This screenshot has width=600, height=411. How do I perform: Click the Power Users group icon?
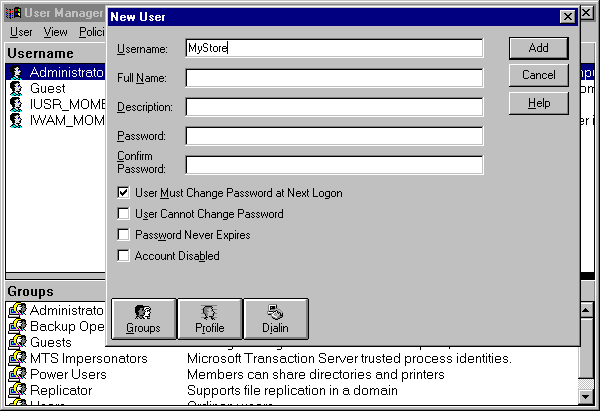point(17,374)
